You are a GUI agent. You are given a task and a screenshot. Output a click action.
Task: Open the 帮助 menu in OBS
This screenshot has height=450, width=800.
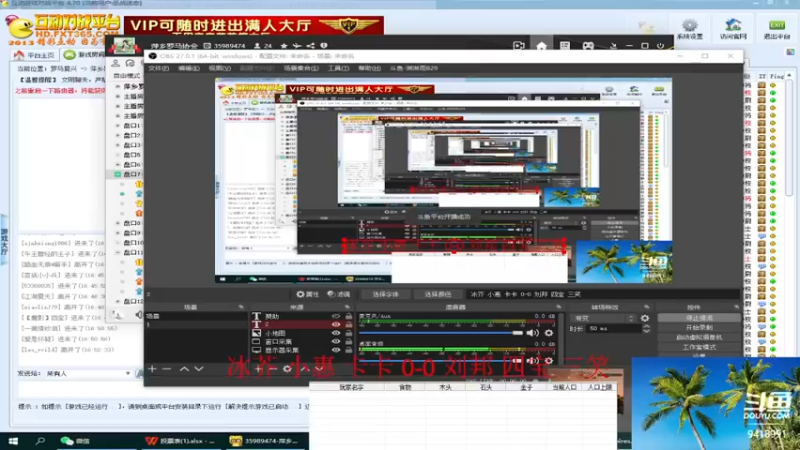[369, 68]
